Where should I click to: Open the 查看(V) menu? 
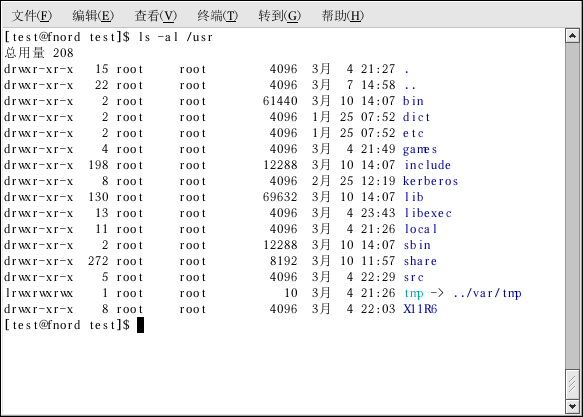tap(155, 16)
